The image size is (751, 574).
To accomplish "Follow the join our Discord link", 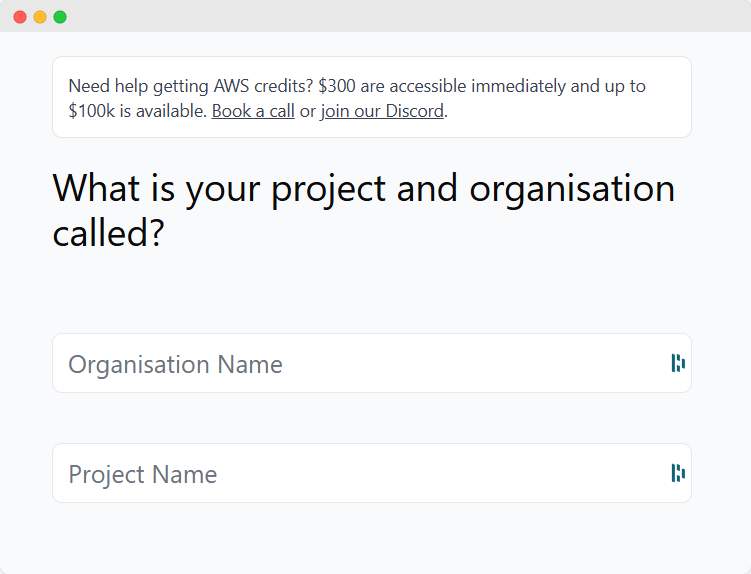I will (x=382, y=111).
